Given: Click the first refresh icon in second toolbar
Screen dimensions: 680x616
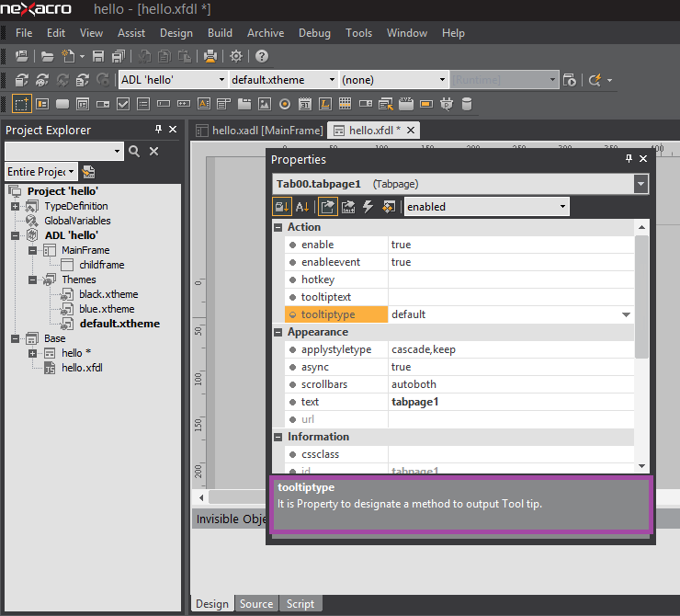Looking at the screenshot, I should point(22,80).
